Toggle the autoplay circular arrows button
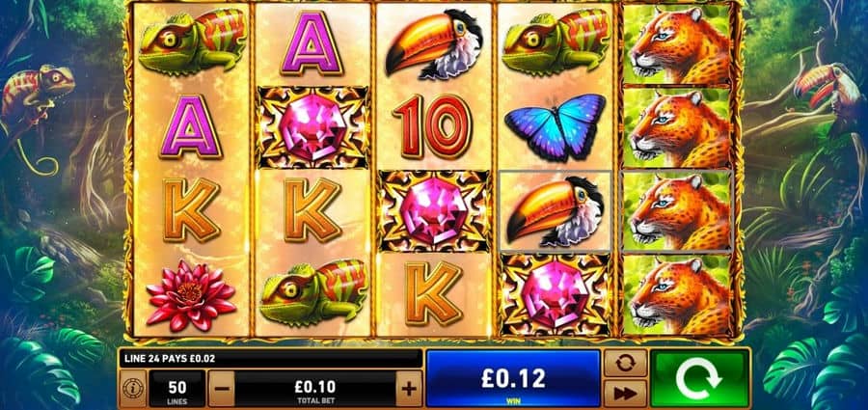 625,363
